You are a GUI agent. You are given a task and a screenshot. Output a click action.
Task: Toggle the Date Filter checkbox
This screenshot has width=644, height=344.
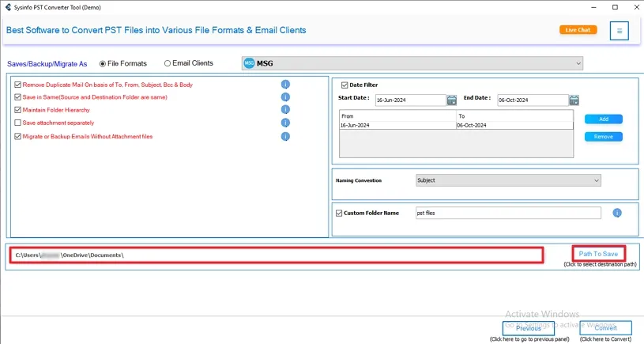(x=345, y=85)
